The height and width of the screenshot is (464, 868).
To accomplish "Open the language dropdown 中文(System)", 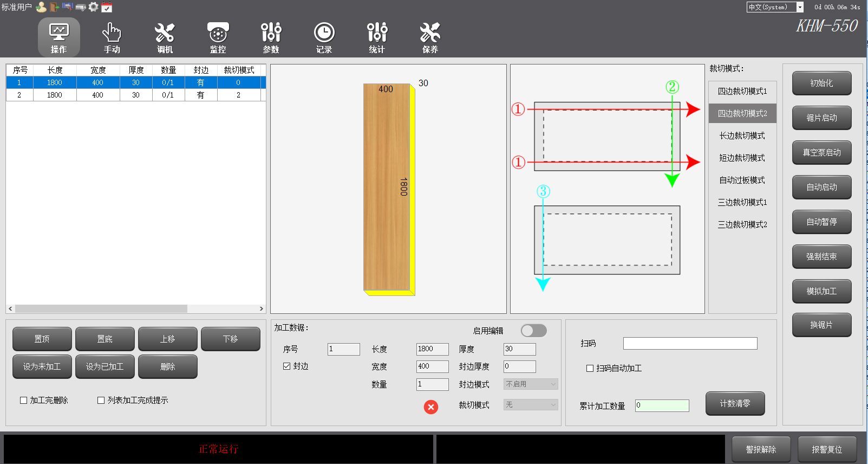I will point(775,7).
